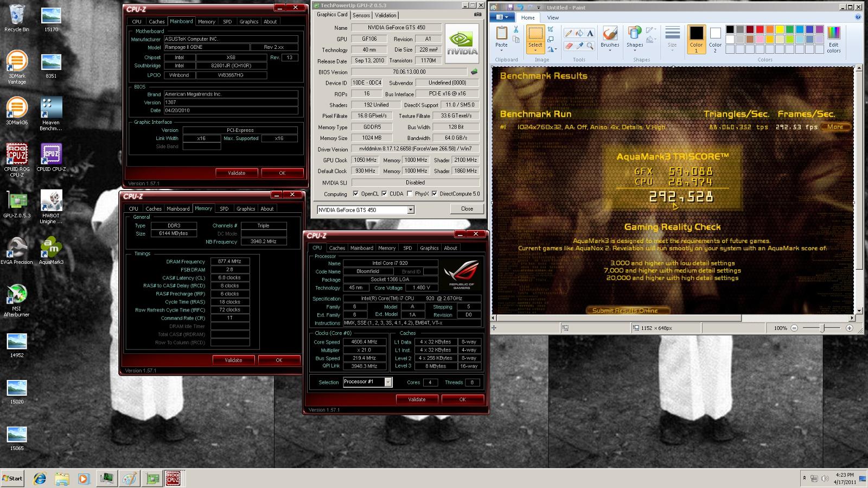This screenshot has height=488, width=868.
Task: Open AquaMark3 desktop shortcut
Action: 51,251
